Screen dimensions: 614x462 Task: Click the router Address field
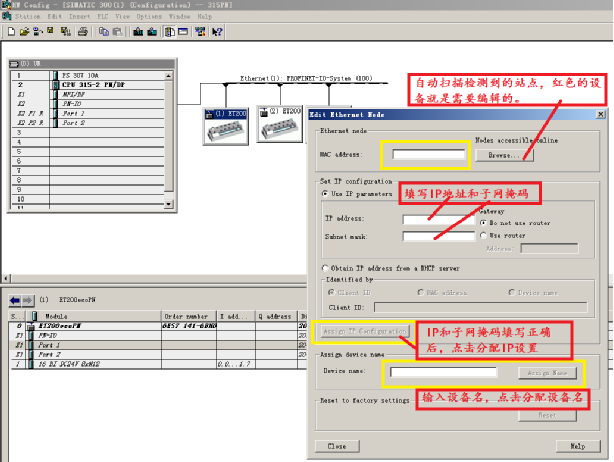[x=549, y=248]
